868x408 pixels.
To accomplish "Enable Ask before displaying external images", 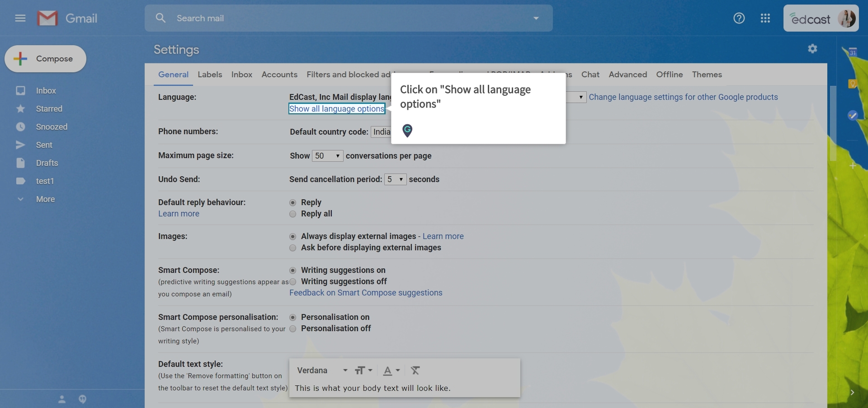I will point(292,248).
